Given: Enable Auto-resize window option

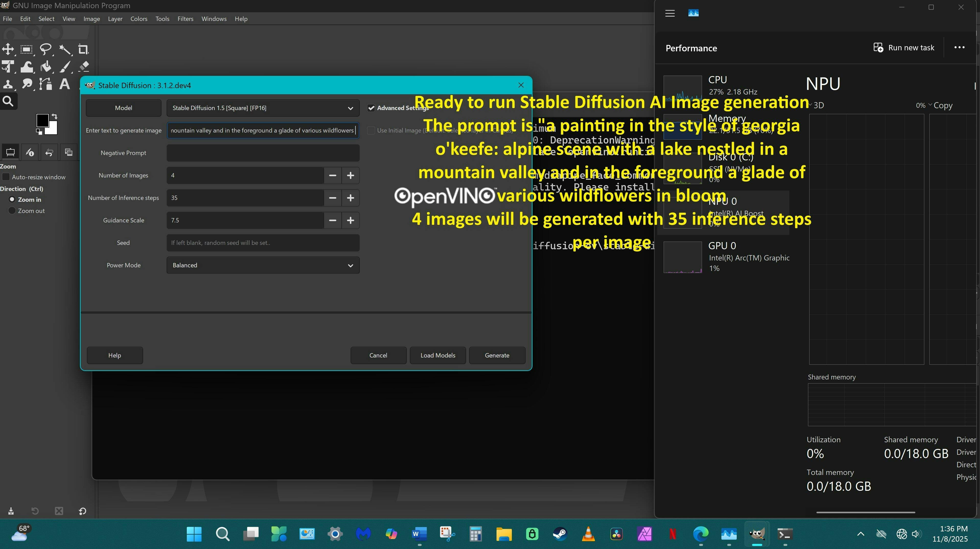Looking at the screenshot, I should [6, 177].
